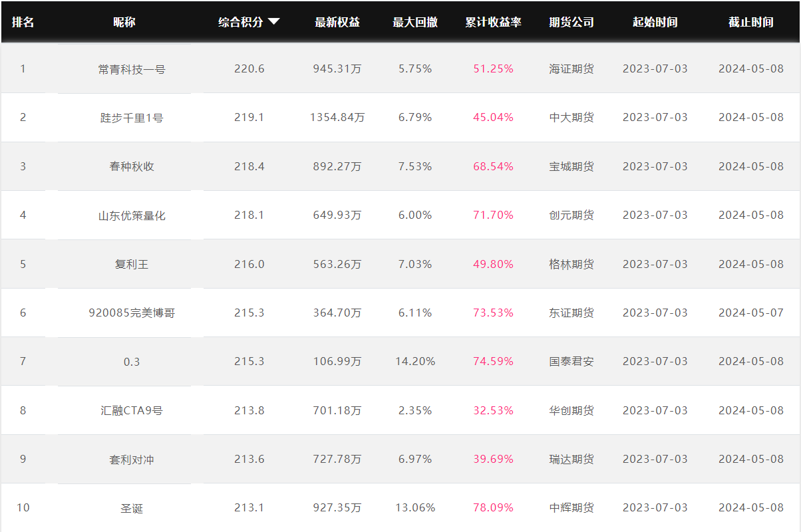Click the 218.4 composite score
The height and width of the screenshot is (532, 801).
(249, 166)
